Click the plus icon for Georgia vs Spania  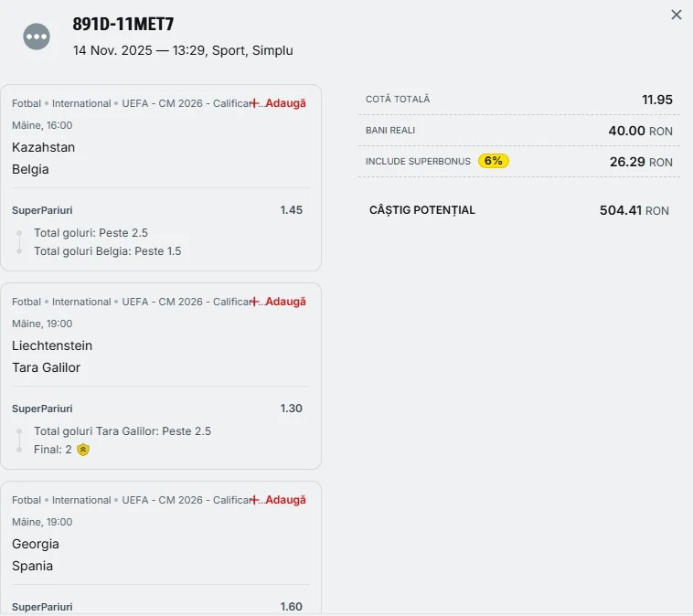[255, 500]
